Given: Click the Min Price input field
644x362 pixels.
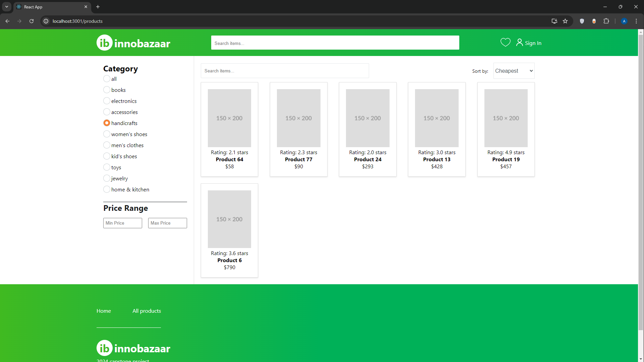Looking at the screenshot, I should coord(122,223).
